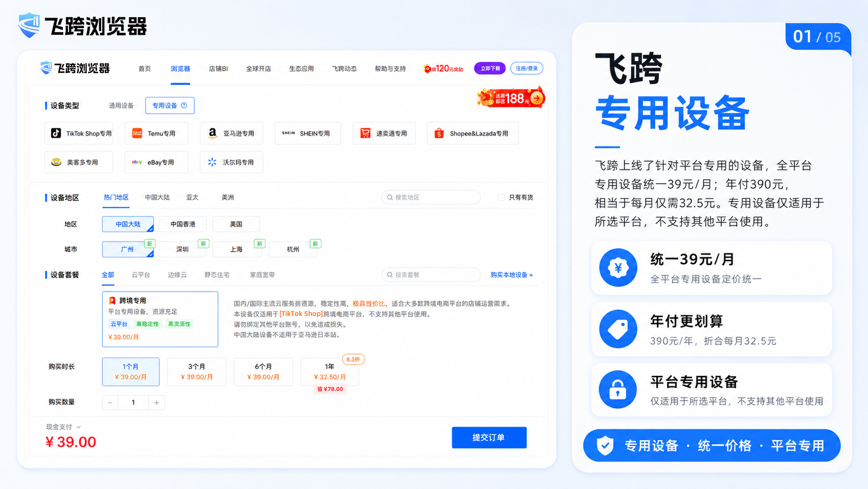Open the 首页 nav item
Image resolution: width=868 pixels, height=489 pixels.
(x=145, y=69)
